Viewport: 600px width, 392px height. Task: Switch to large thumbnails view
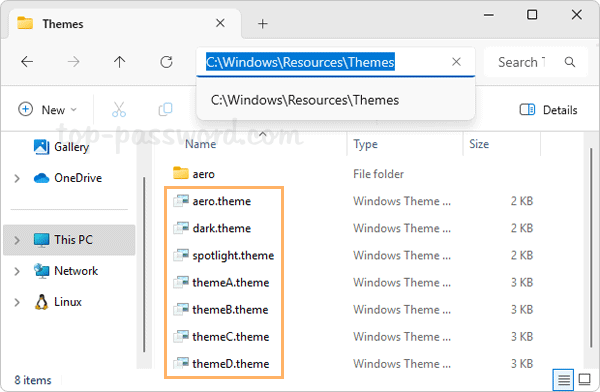tap(584, 380)
